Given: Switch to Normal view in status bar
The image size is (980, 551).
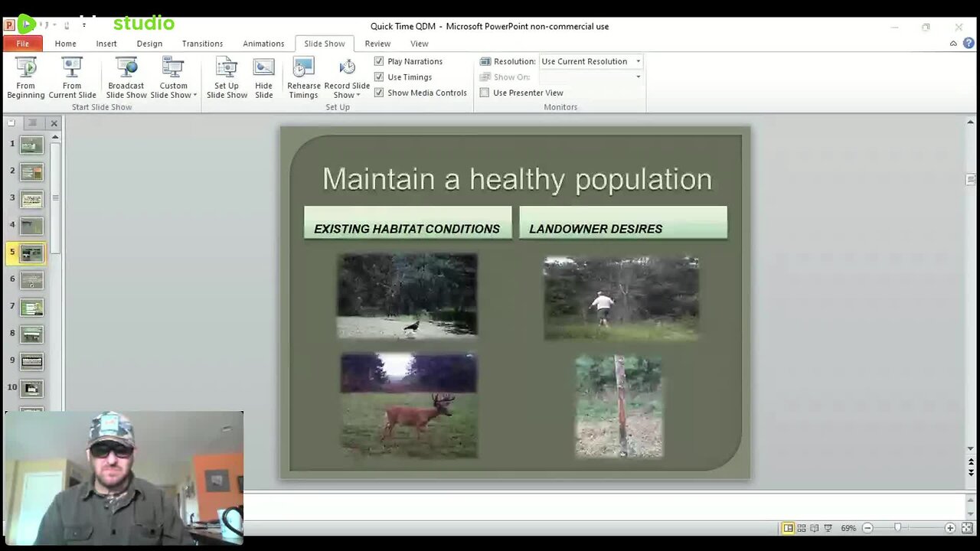Looking at the screenshot, I should tap(788, 528).
